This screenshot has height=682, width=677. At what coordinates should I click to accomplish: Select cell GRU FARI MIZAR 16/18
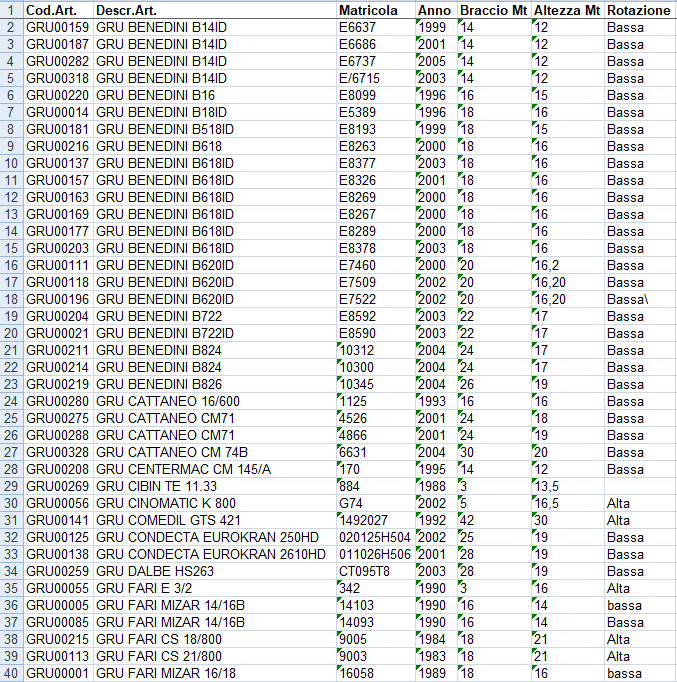(x=215, y=673)
